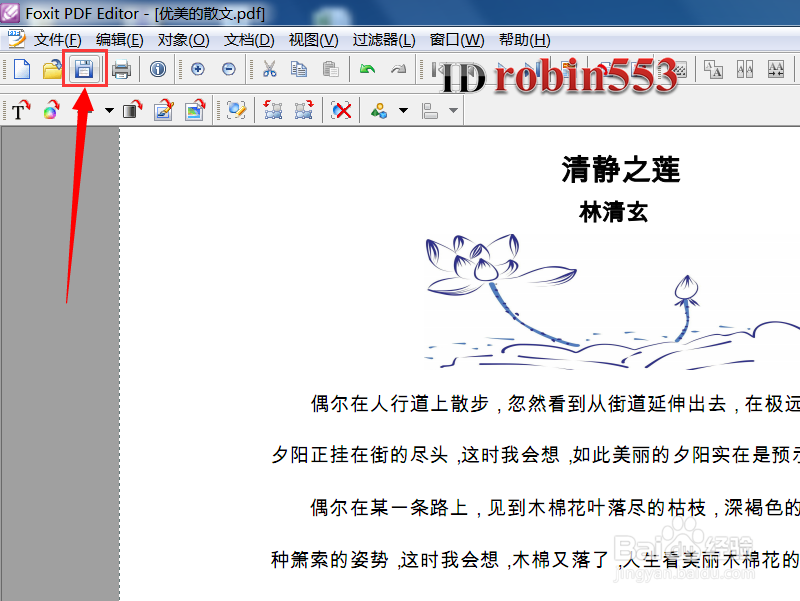Click the differing-size A text icon
The height and width of the screenshot is (601, 800).
(713, 69)
